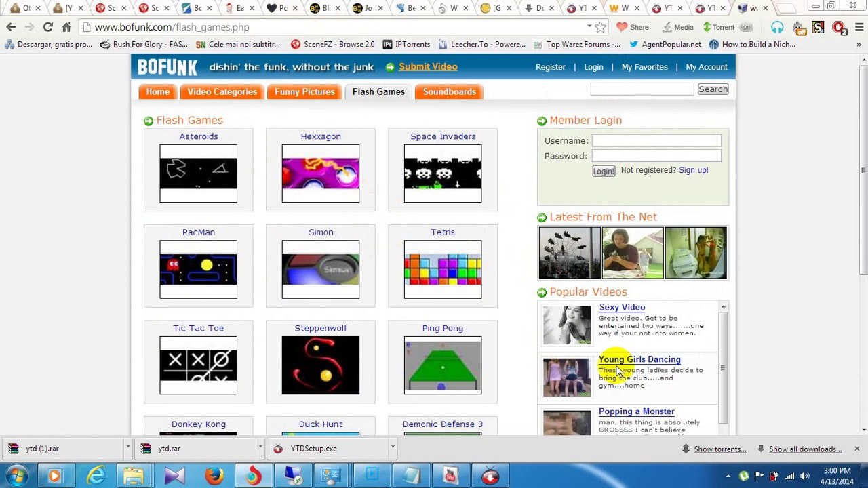868x488 pixels.
Task: Open the Asteroids game thumbnail
Action: (x=198, y=173)
